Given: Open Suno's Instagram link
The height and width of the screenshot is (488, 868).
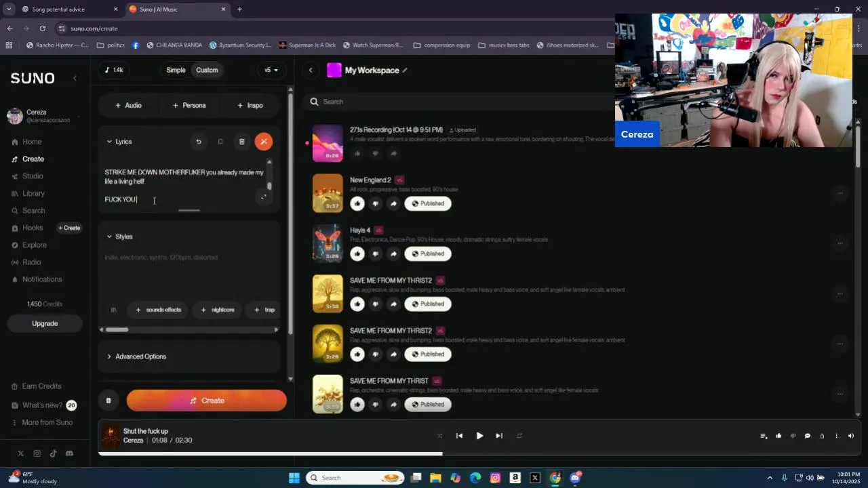Looking at the screenshot, I should pos(37,453).
